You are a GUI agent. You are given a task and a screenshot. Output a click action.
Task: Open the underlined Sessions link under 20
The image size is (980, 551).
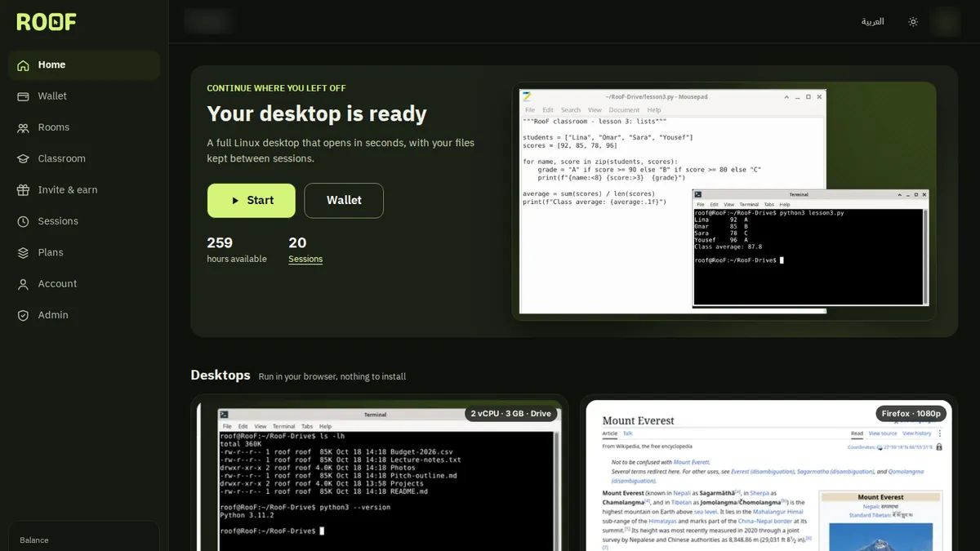(x=305, y=260)
